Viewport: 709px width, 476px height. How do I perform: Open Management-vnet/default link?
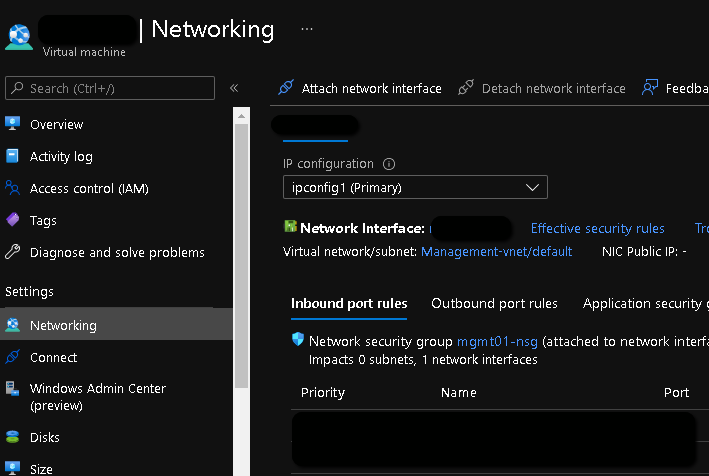tap(496, 251)
